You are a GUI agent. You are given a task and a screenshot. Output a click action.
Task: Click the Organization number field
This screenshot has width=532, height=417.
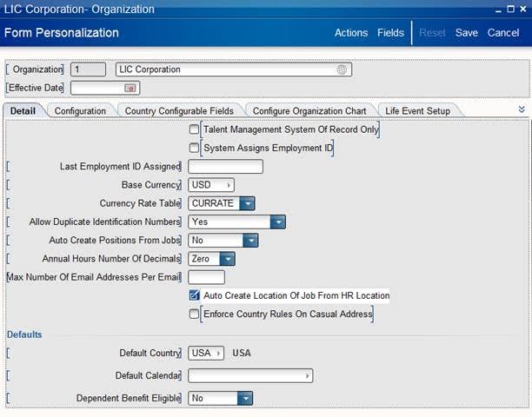pos(88,69)
